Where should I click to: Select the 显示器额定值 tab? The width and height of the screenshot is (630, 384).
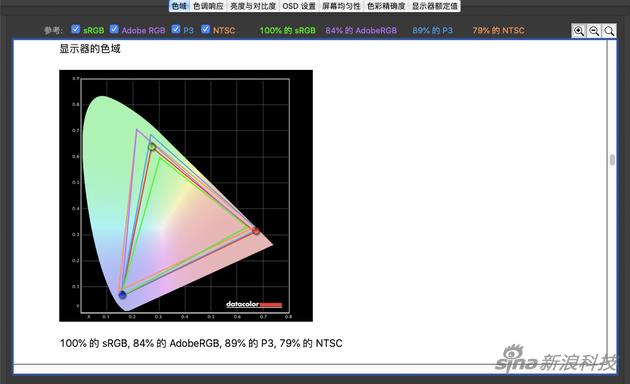(435, 6)
